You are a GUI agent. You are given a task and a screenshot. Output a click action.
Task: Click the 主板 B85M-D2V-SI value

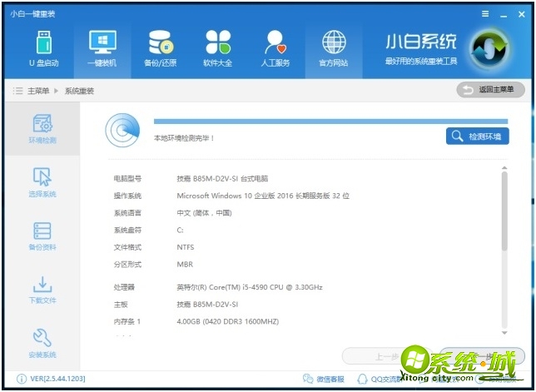pos(207,305)
